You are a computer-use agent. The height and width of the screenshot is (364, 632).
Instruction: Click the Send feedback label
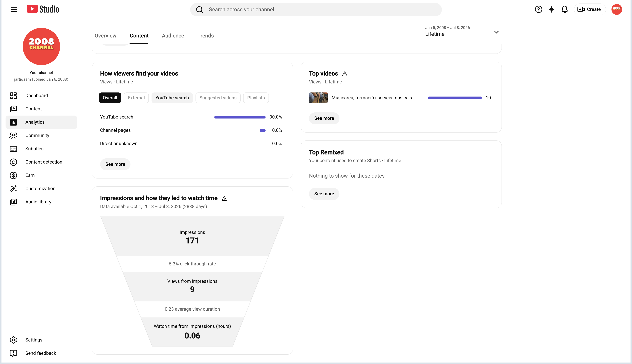click(x=40, y=353)
